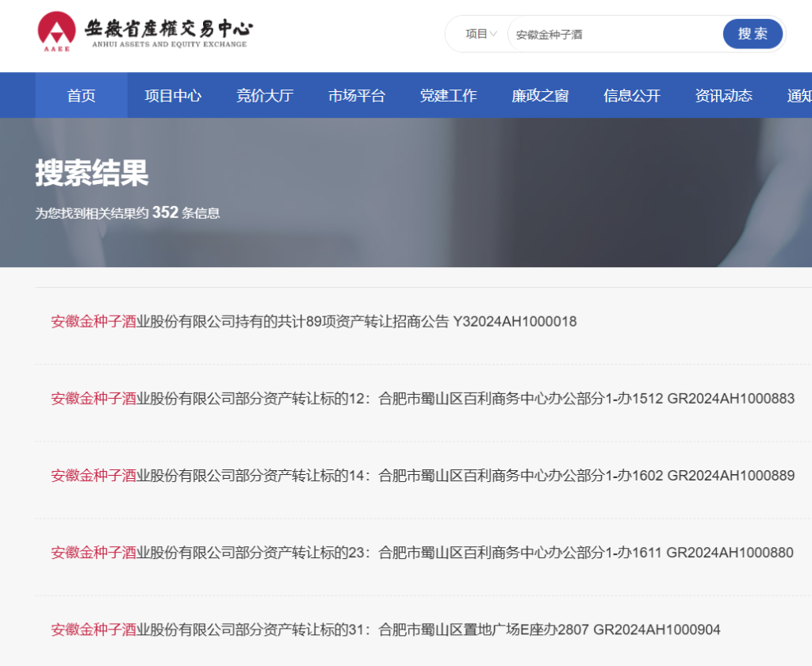Open the 廉政之窗 section
The width and height of the screenshot is (812, 666).
click(x=540, y=95)
